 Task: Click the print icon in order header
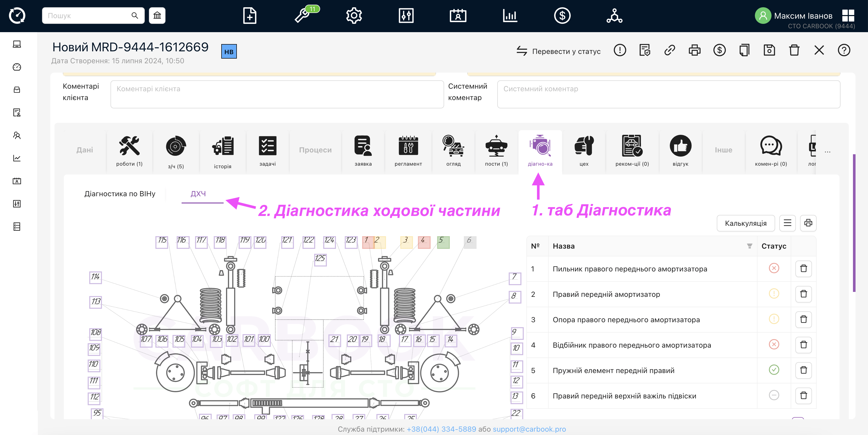tap(694, 51)
